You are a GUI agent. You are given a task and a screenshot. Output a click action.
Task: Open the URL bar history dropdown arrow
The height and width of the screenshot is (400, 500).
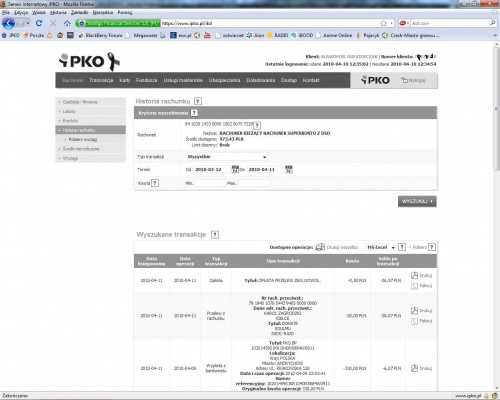coord(391,23)
